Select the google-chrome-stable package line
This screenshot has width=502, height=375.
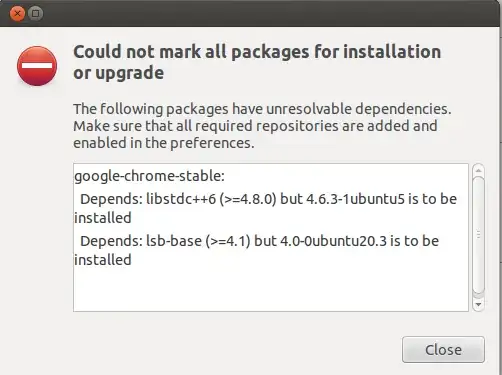[149, 176]
